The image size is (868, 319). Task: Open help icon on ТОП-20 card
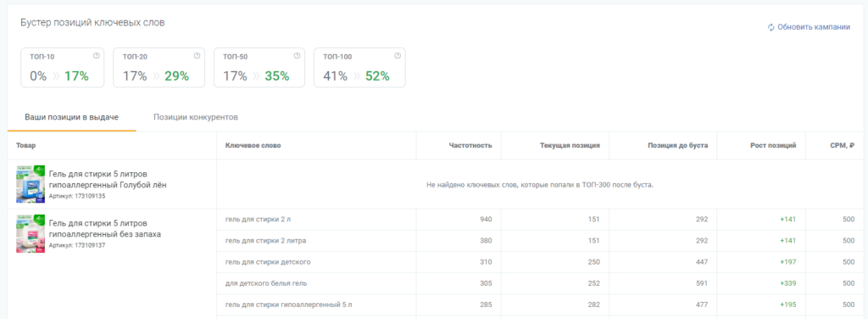click(x=197, y=55)
